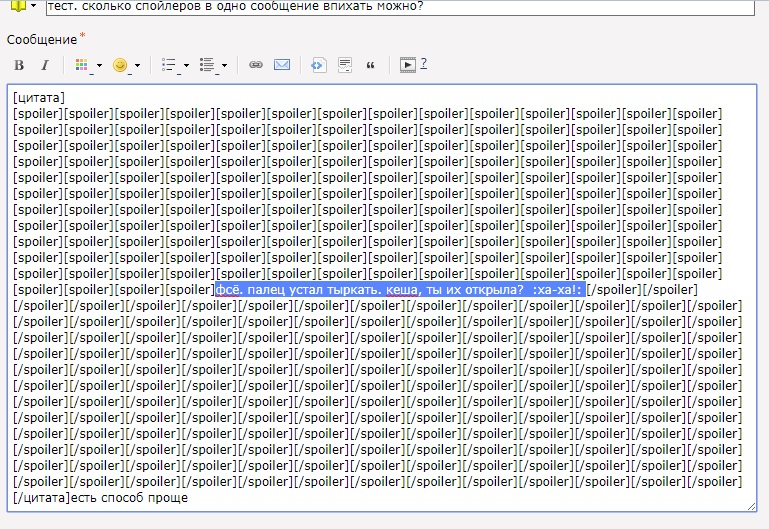This screenshot has height=529, width=769.
Task: Insert media with the video icon
Action: pyautogui.click(x=407, y=65)
